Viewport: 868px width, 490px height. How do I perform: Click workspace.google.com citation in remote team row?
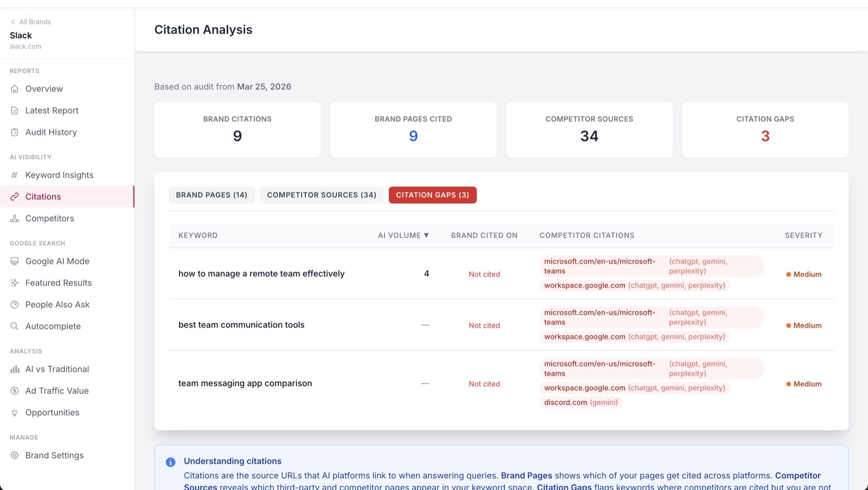(635, 285)
